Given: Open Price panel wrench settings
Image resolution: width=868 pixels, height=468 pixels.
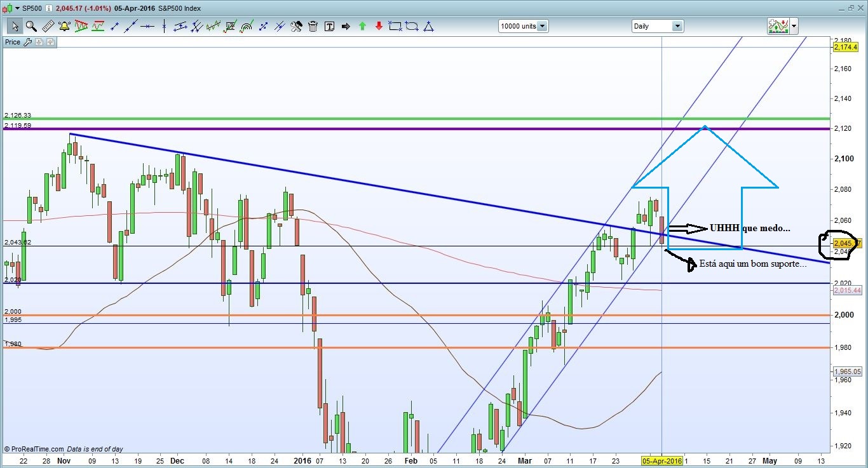Looking at the screenshot, I should click(x=27, y=42).
